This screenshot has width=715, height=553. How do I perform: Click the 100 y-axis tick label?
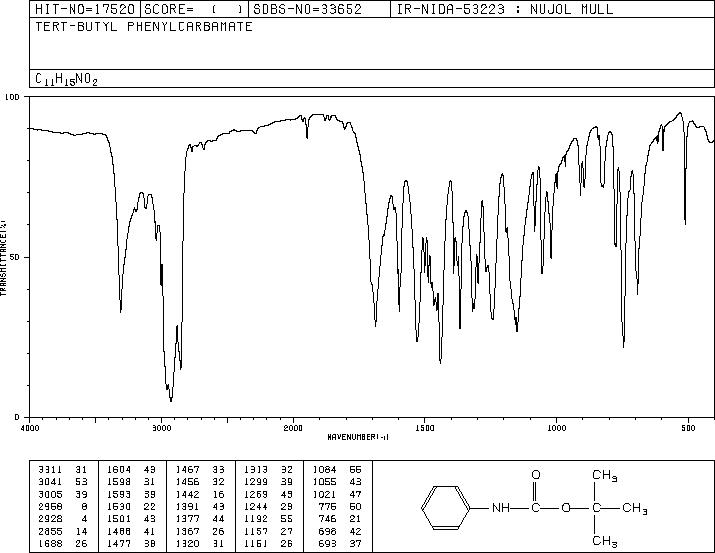[x=12, y=97]
